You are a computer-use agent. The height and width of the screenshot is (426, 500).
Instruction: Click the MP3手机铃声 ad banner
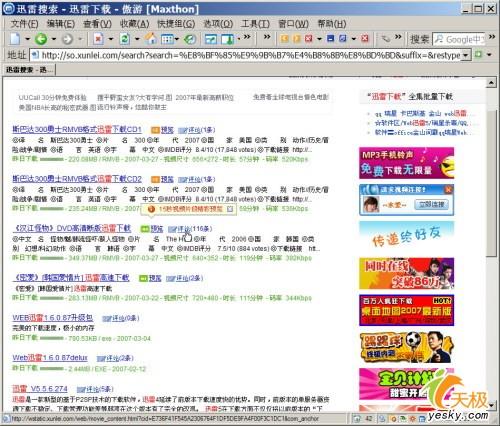click(x=406, y=163)
